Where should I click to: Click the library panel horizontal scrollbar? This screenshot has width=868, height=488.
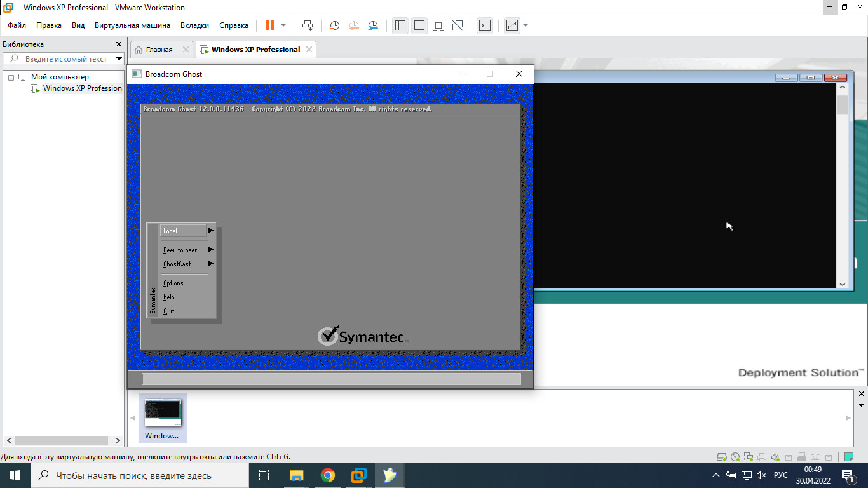click(62, 440)
